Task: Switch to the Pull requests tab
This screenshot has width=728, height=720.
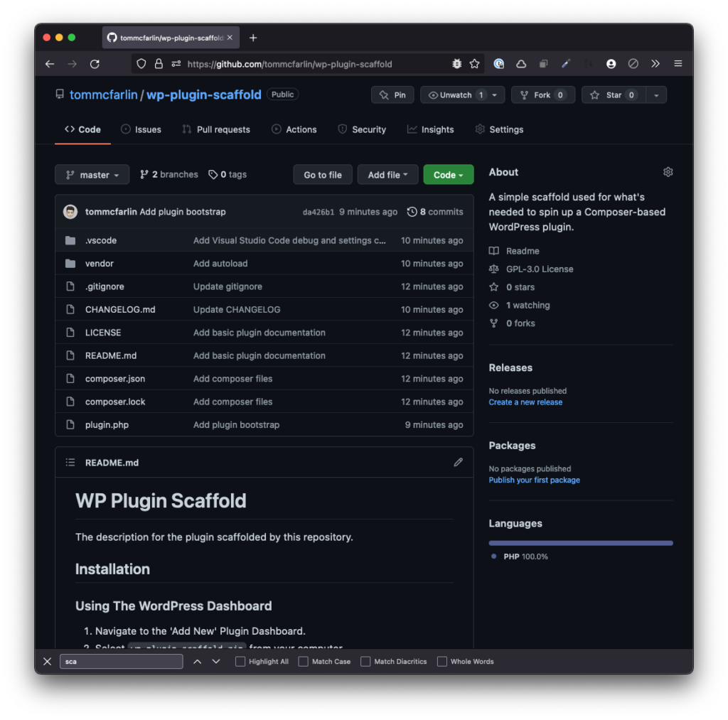Action: [x=216, y=129]
